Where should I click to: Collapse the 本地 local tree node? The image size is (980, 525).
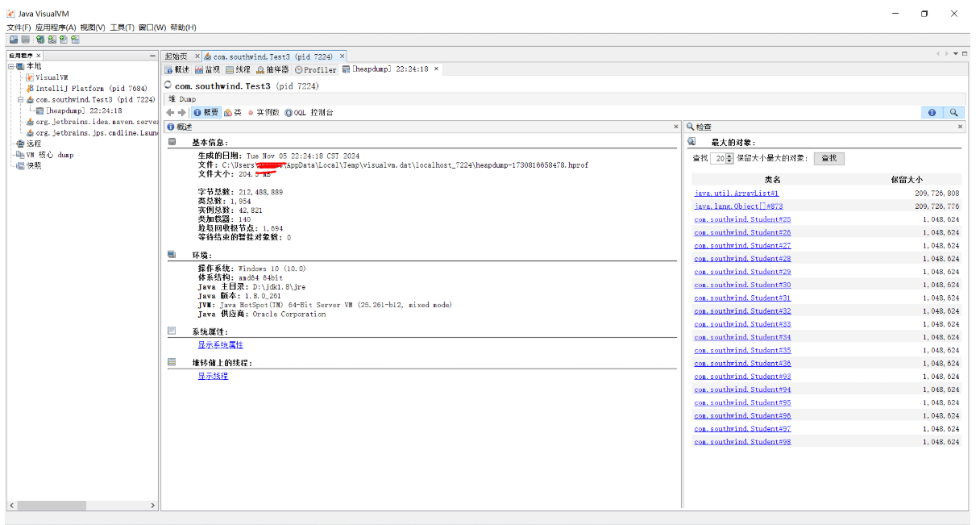pyautogui.click(x=11, y=66)
